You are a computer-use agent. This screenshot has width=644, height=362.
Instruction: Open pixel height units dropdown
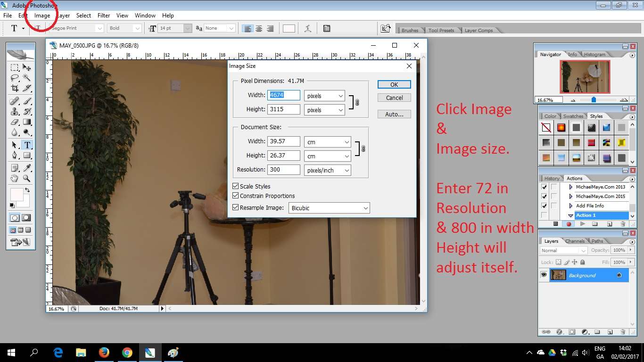324,110
